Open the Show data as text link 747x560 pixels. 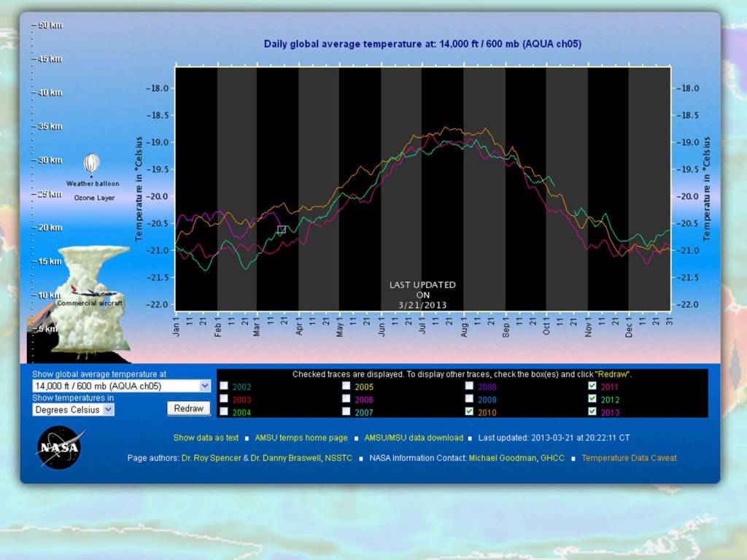[x=206, y=438]
